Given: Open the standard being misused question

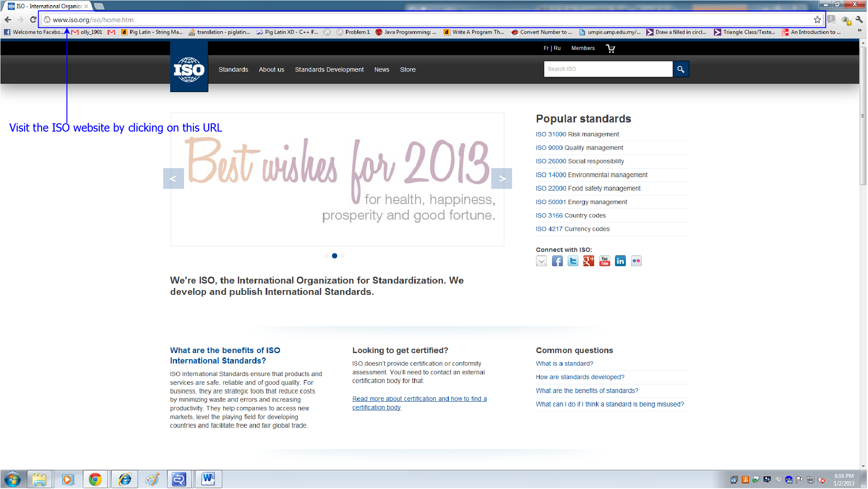Looking at the screenshot, I should point(610,404).
